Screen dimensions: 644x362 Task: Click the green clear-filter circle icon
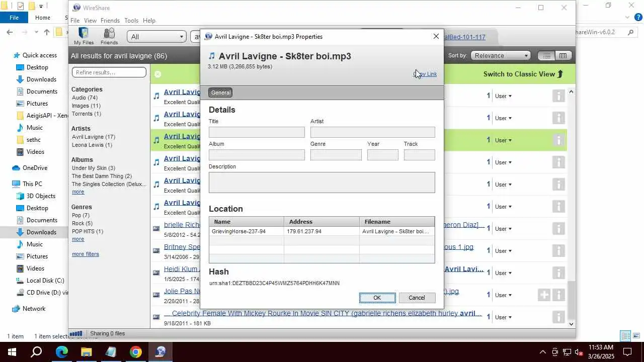157,74
